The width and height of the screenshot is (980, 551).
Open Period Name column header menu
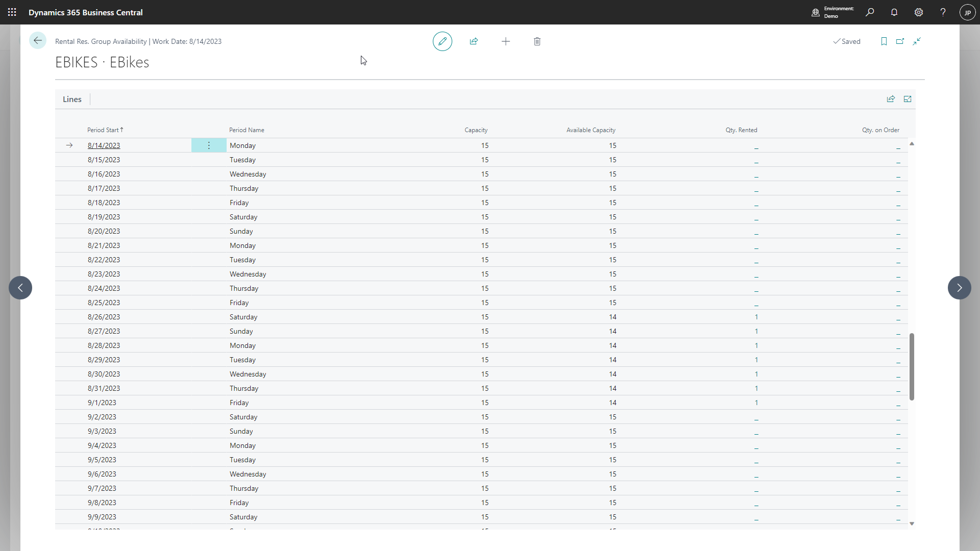247,130
